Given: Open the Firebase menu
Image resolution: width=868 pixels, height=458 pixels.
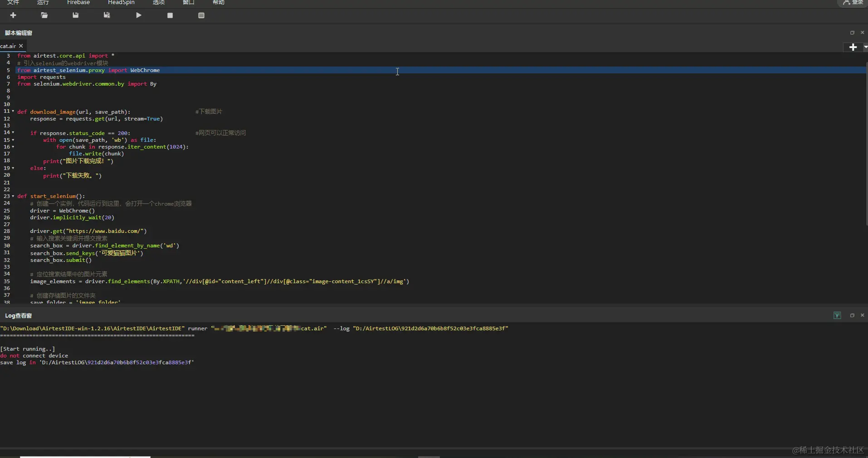Looking at the screenshot, I should pyautogui.click(x=78, y=2).
